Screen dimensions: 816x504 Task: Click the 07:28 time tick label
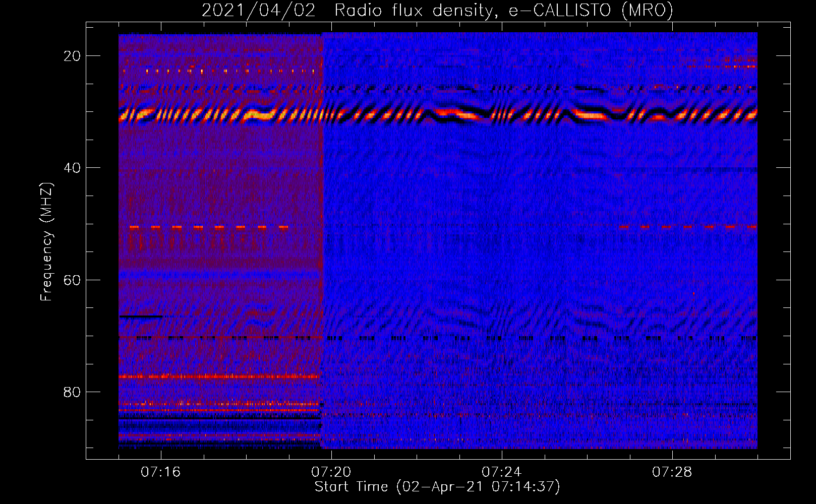point(672,472)
